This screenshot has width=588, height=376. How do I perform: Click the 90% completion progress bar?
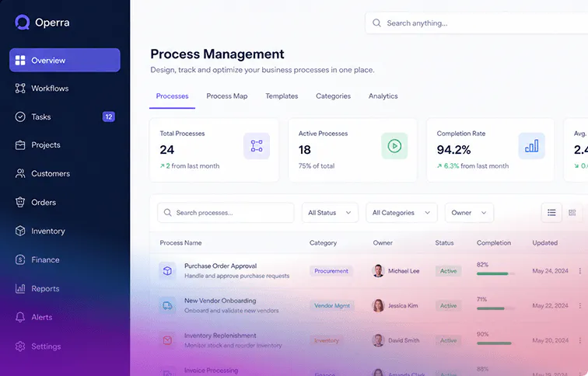click(x=495, y=343)
